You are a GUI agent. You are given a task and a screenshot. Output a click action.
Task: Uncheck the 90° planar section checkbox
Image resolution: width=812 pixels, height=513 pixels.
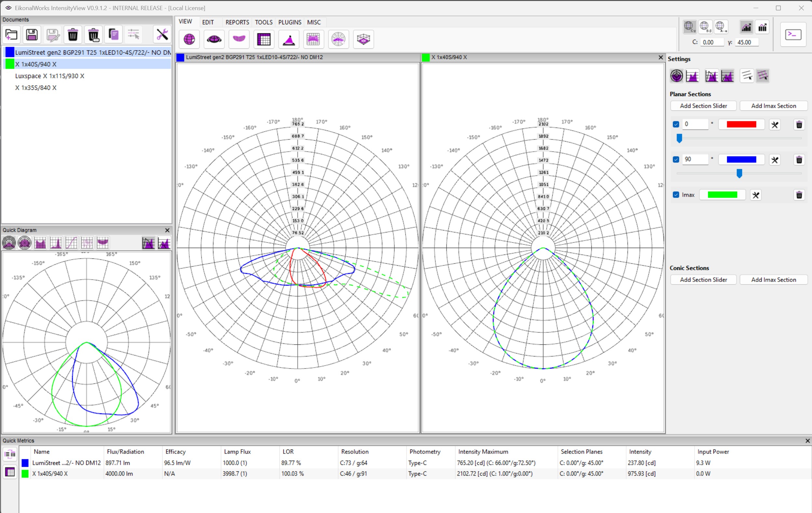tap(676, 159)
